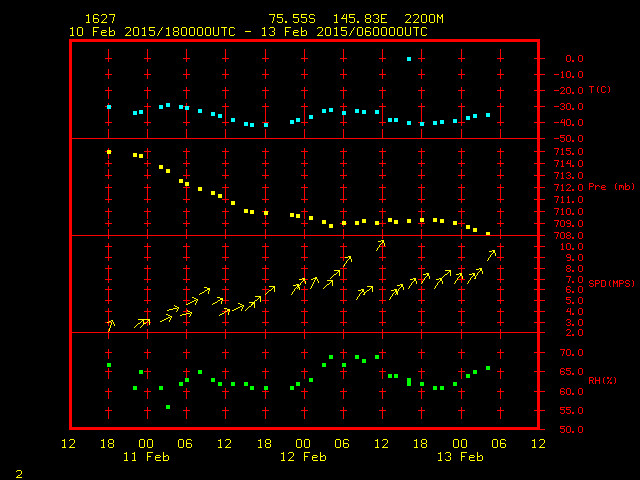Click the "715.0" pressure tick value

coord(569,152)
